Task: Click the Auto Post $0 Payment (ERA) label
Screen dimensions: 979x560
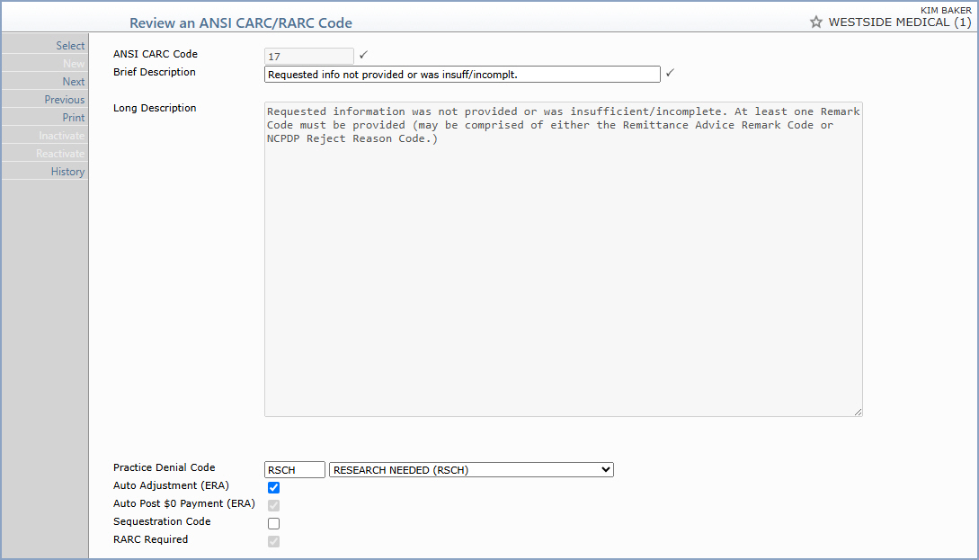Action: [184, 503]
